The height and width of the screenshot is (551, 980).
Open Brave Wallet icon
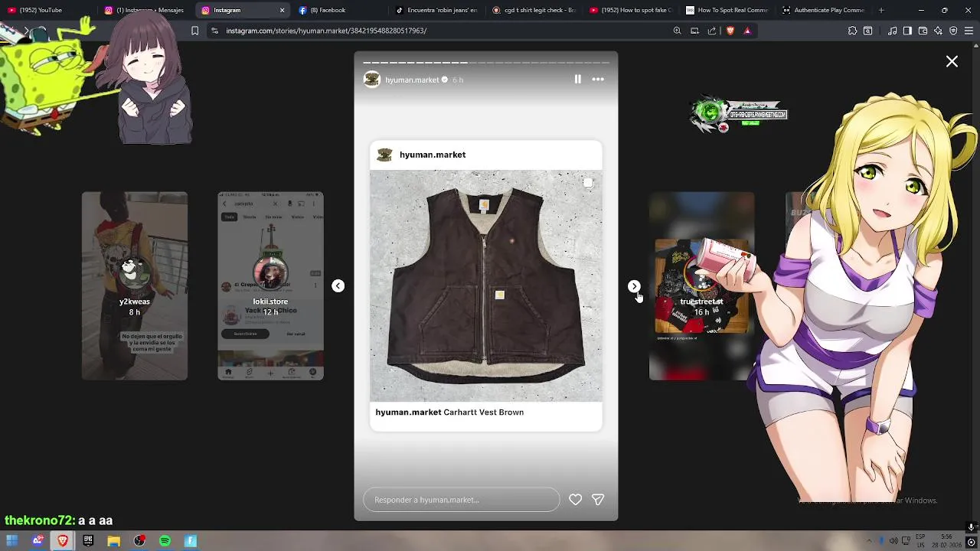tap(923, 31)
